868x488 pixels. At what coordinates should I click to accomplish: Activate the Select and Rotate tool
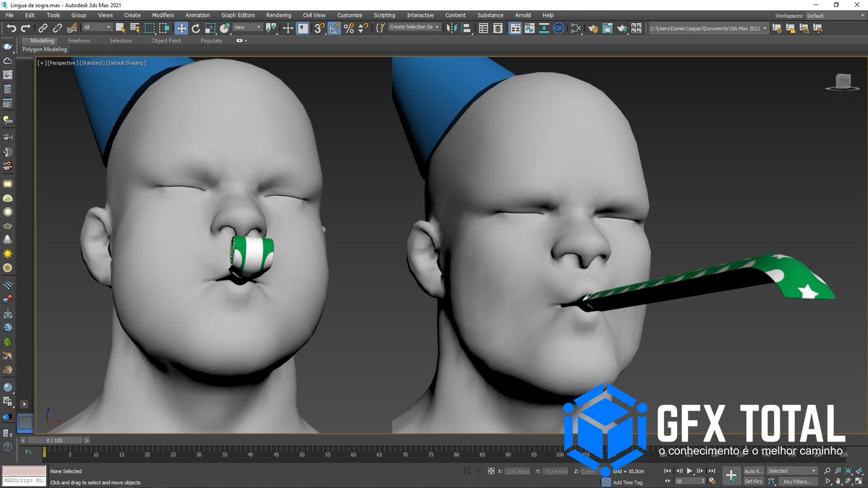point(195,28)
